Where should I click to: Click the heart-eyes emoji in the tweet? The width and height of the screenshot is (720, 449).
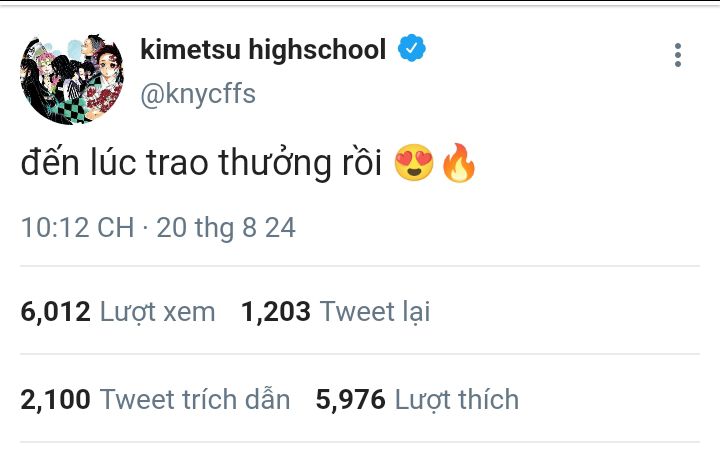click(x=414, y=164)
